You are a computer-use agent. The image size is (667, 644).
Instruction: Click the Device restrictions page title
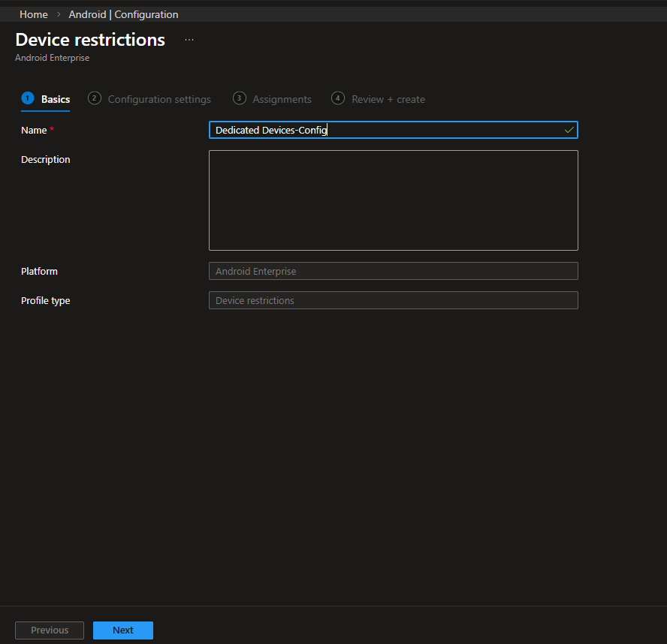pos(90,40)
